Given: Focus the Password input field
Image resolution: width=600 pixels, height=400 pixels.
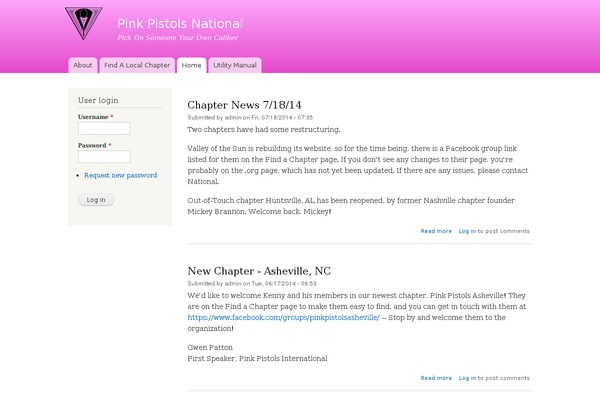Looking at the screenshot, I should coord(104,157).
